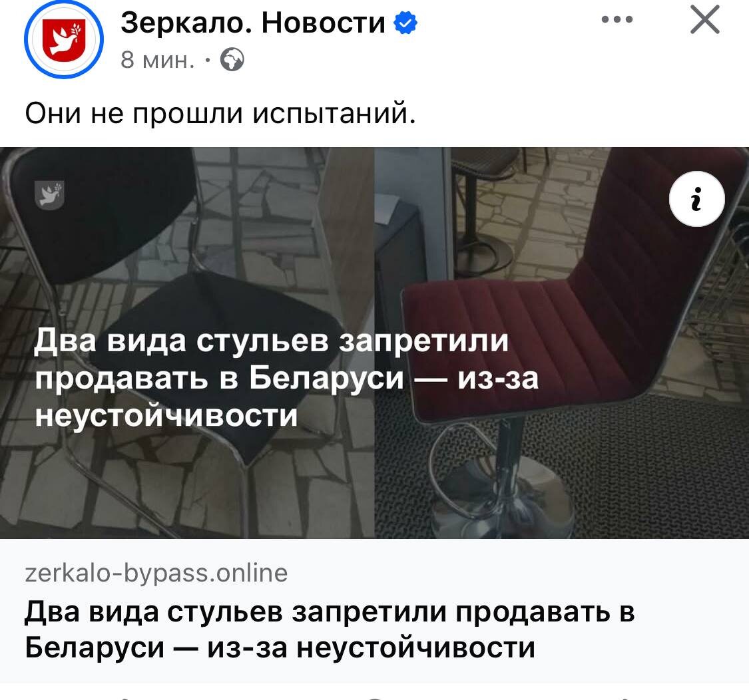Click the white overlay headline on the image
Screen dimensions: 749x700
(286, 378)
